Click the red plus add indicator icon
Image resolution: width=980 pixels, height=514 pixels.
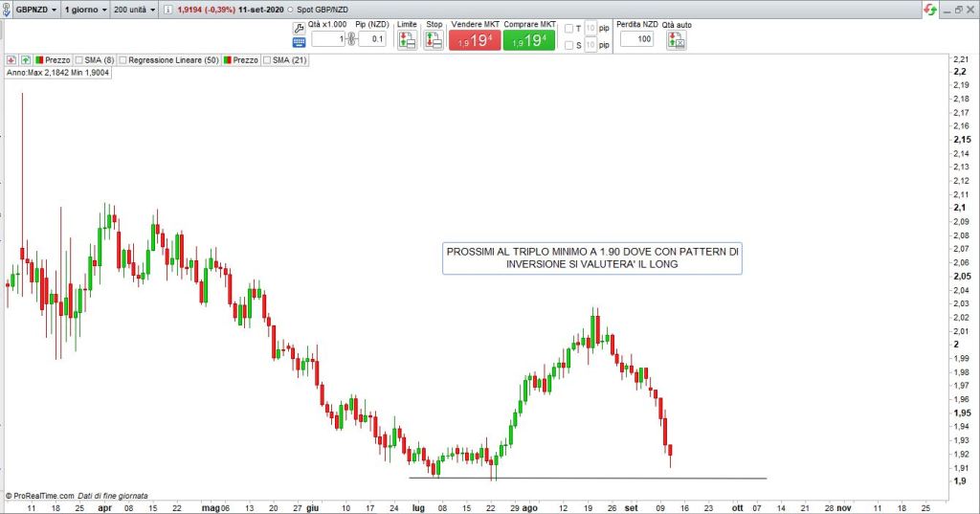(11, 59)
